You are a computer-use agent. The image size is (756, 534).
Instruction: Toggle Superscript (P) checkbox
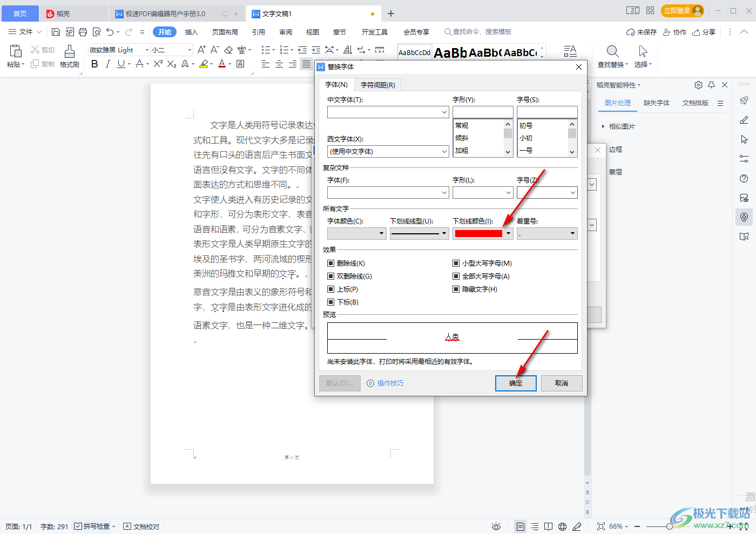pyautogui.click(x=331, y=289)
